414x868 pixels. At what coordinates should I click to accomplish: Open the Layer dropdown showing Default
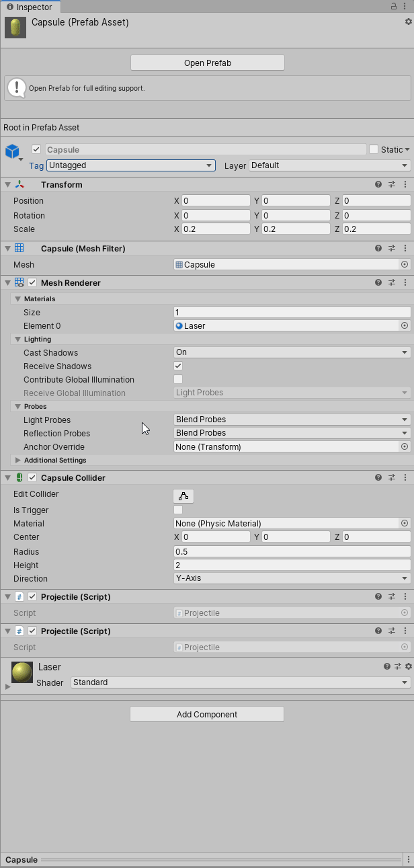pyautogui.click(x=329, y=165)
